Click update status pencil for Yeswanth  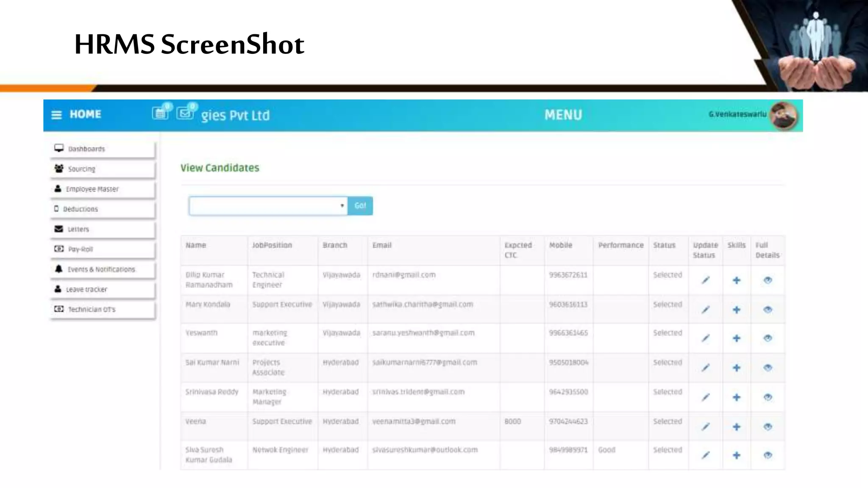point(705,338)
